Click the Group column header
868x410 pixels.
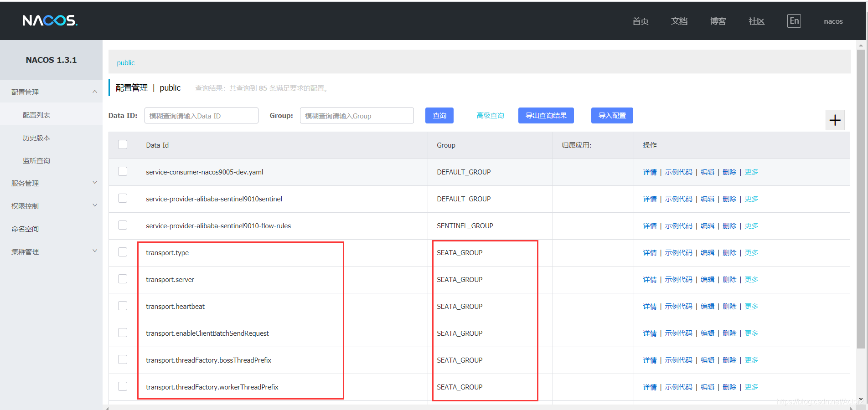446,145
